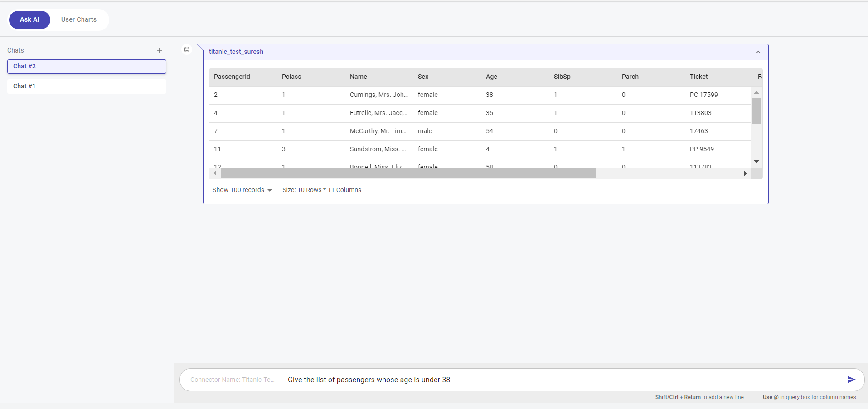Click the send query arrow icon
The image size is (868, 409).
point(851,380)
